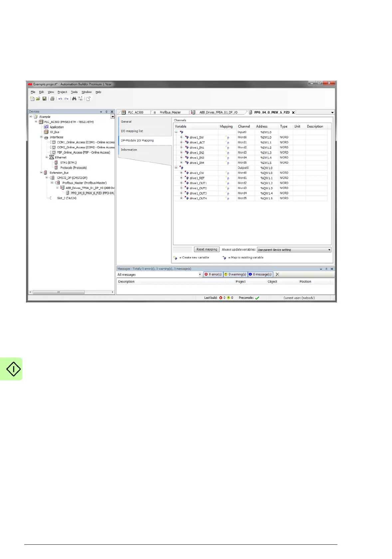Expand the drive1_OUT2 variable row

181,188
